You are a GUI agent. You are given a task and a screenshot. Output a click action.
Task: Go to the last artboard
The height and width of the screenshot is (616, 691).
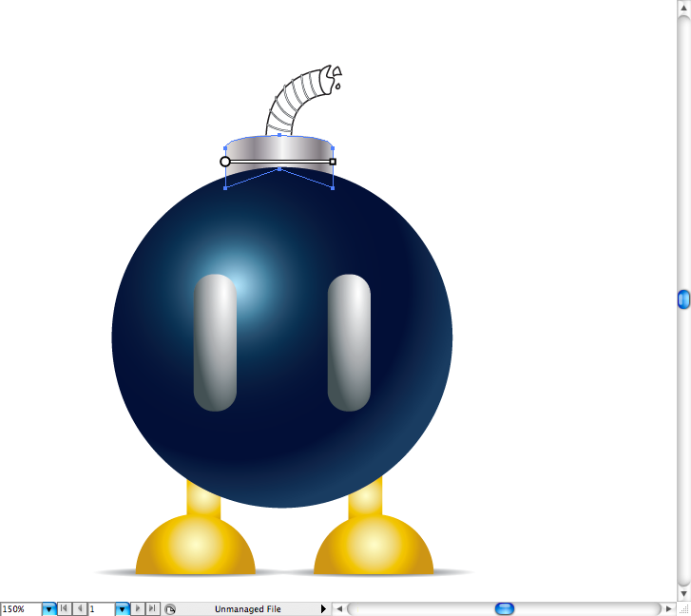[152, 608]
